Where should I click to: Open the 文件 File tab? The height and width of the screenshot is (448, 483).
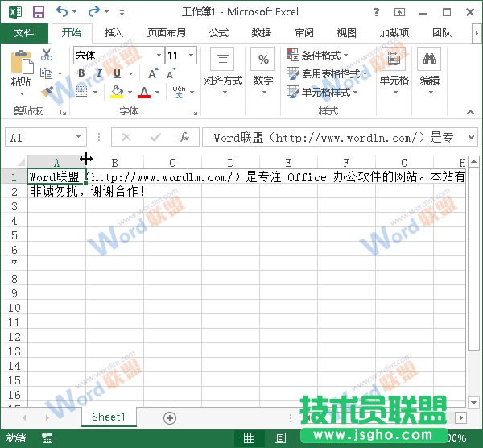24,33
